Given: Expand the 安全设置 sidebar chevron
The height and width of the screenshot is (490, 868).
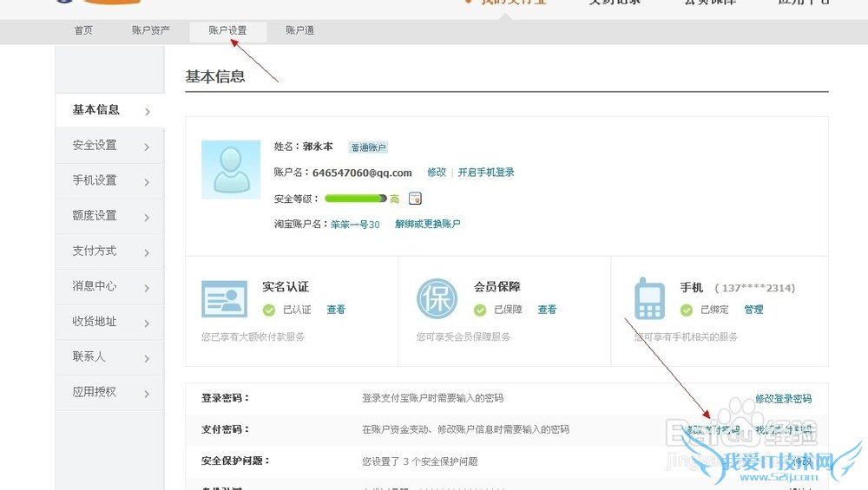Looking at the screenshot, I should click(147, 147).
